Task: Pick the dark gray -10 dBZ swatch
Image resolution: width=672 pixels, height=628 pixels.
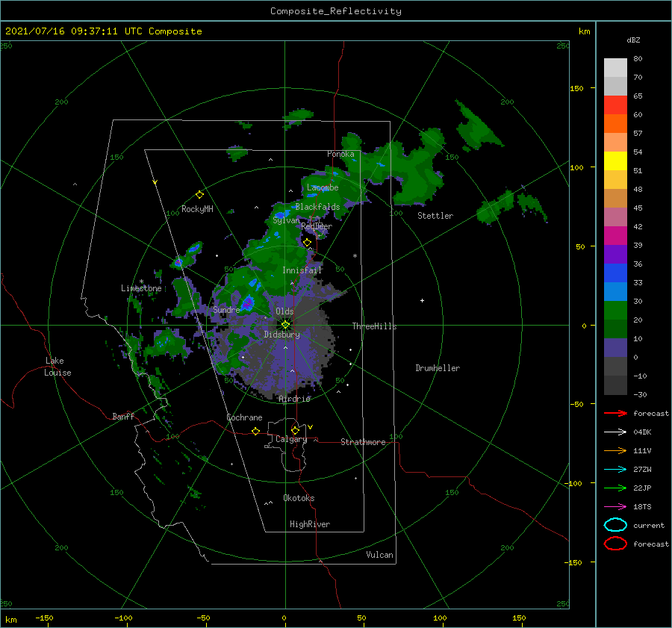Action: pyautogui.click(x=615, y=385)
